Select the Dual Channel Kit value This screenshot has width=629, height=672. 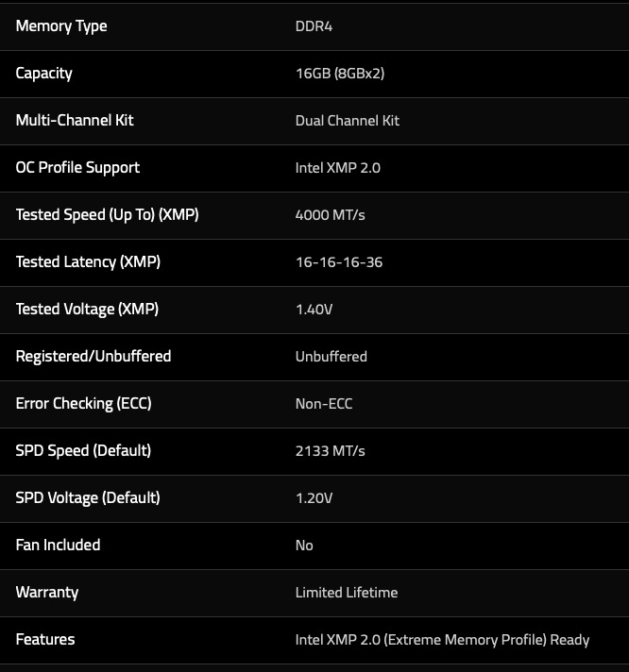click(x=348, y=121)
